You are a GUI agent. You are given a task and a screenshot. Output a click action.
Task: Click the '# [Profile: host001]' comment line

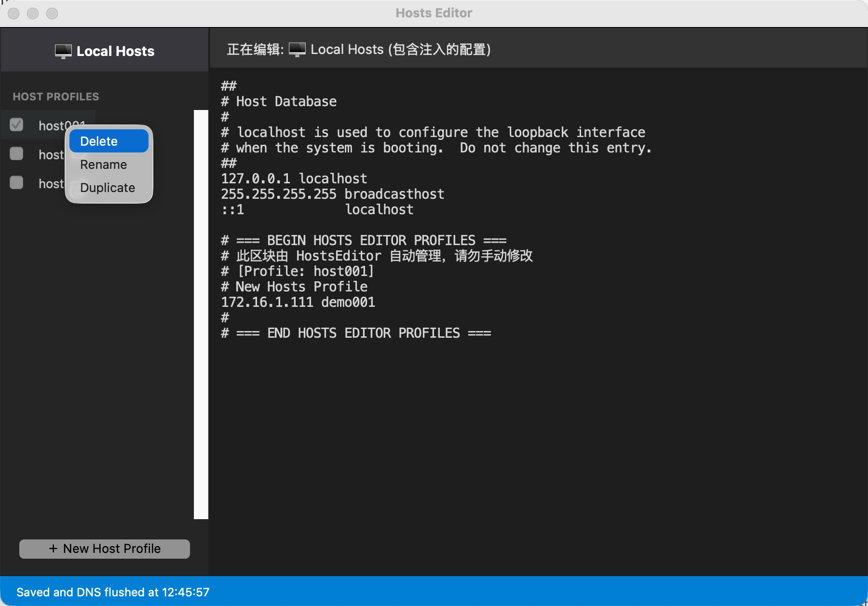[298, 271]
